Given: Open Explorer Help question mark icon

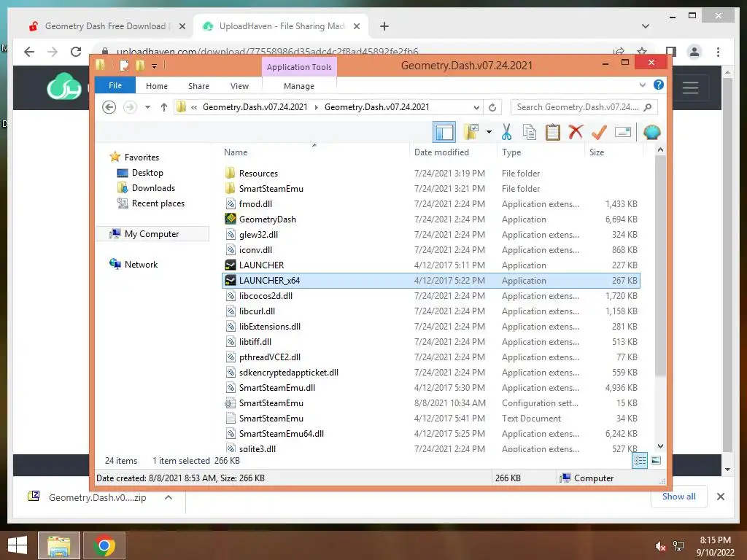Looking at the screenshot, I should point(659,85).
